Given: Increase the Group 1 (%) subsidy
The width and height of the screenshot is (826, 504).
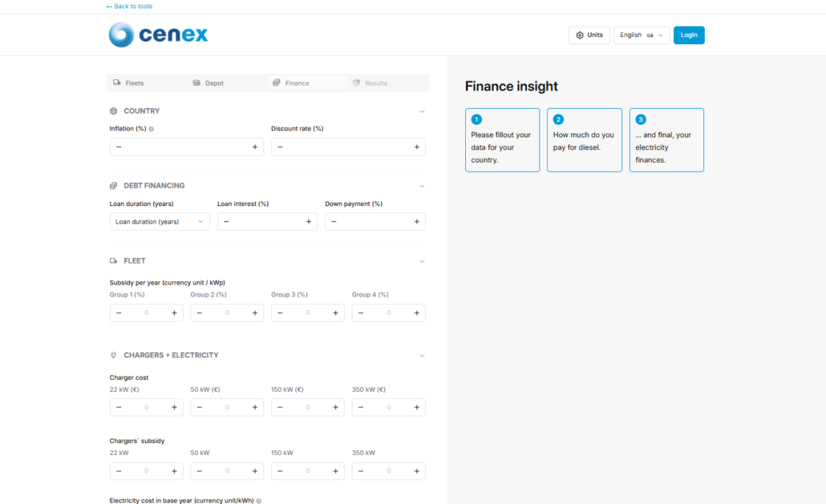Looking at the screenshot, I should coord(174,312).
